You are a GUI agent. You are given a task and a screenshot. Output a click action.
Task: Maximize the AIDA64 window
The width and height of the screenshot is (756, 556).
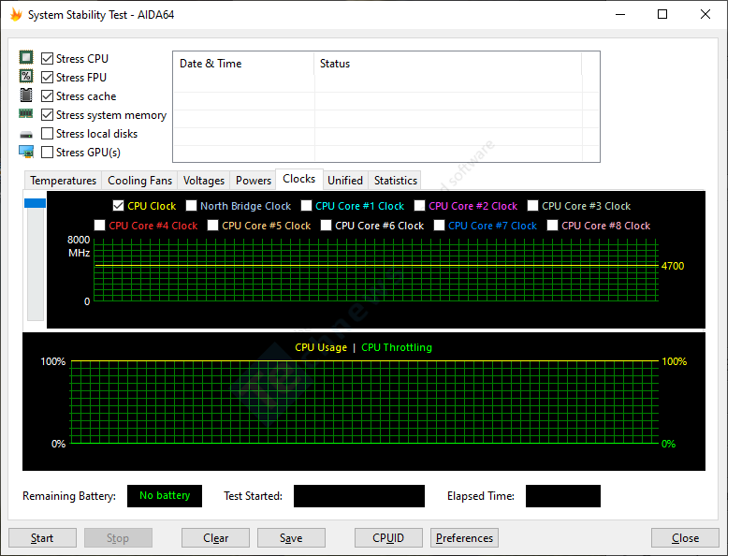662,14
